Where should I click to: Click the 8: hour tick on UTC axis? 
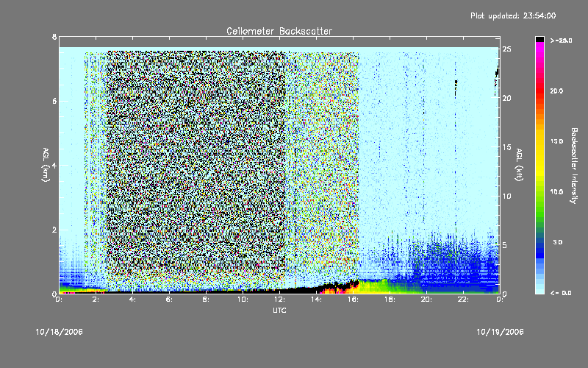click(206, 300)
